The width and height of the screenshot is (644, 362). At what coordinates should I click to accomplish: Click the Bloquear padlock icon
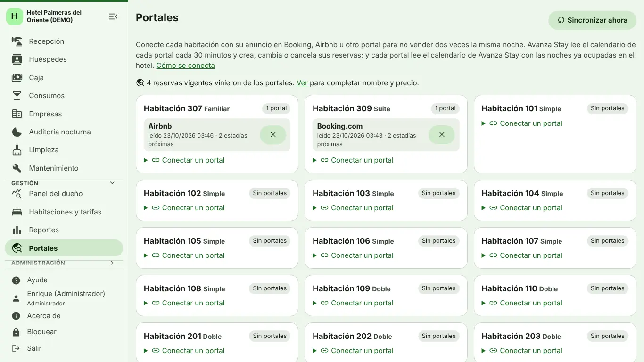pyautogui.click(x=16, y=332)
